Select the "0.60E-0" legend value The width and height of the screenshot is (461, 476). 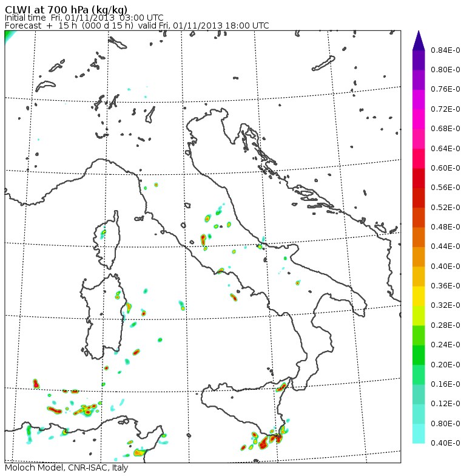[445, 168]
